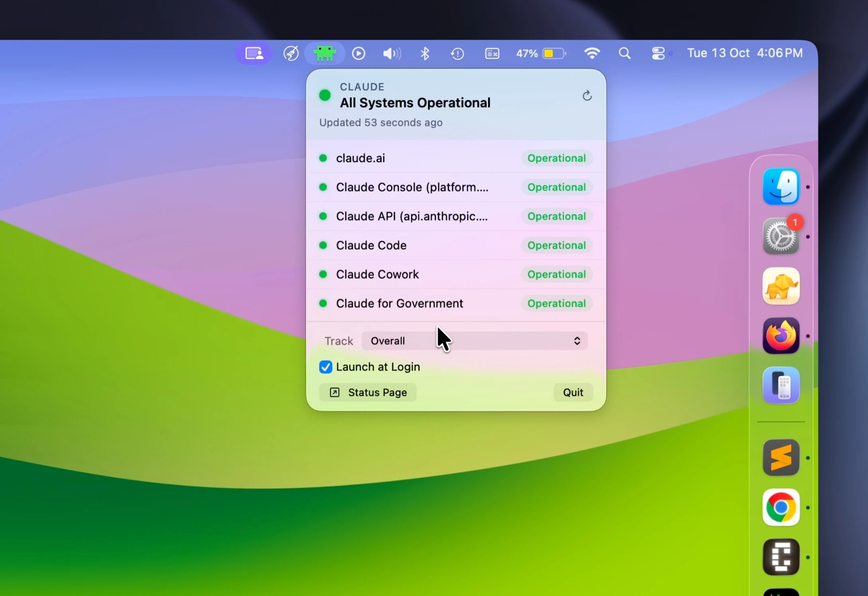868x596 pixels.
Task: Open the Track Overall dropdown
Action: pos(474,341)
